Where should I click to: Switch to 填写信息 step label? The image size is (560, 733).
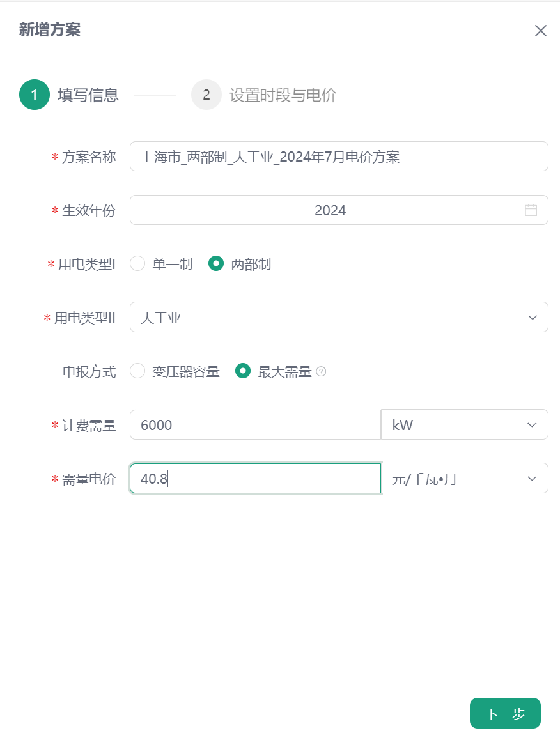[88, 95]
